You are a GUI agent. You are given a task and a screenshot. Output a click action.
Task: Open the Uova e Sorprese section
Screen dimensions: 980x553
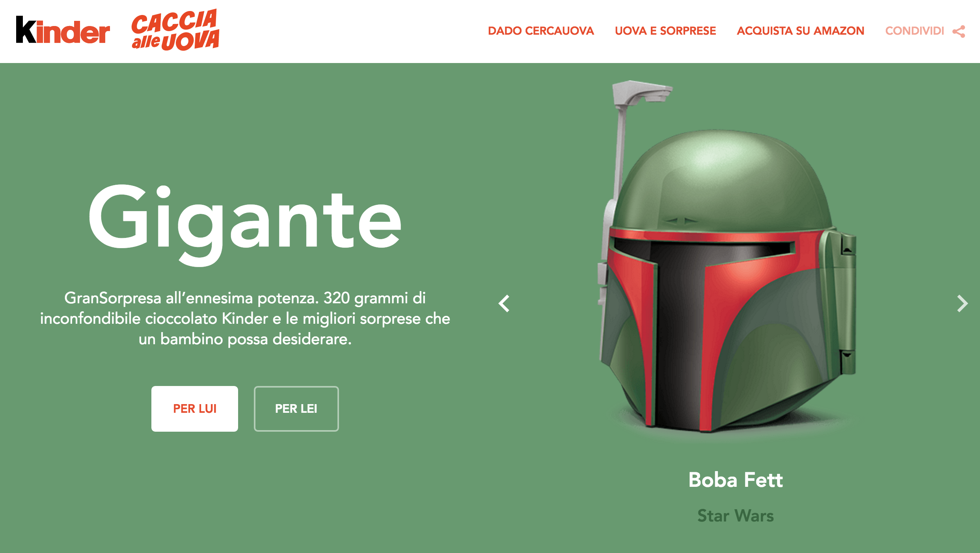pyautogui.click(x=665, y=31)
